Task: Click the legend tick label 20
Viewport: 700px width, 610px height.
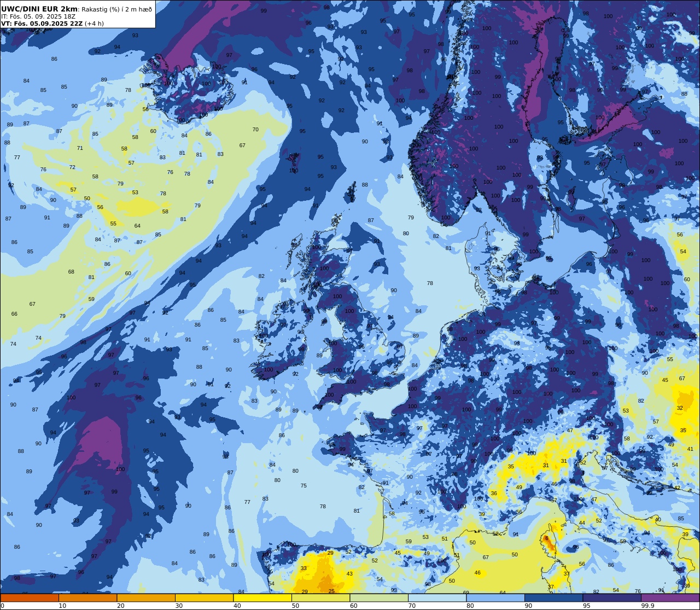Action: (x=120, y=606)
